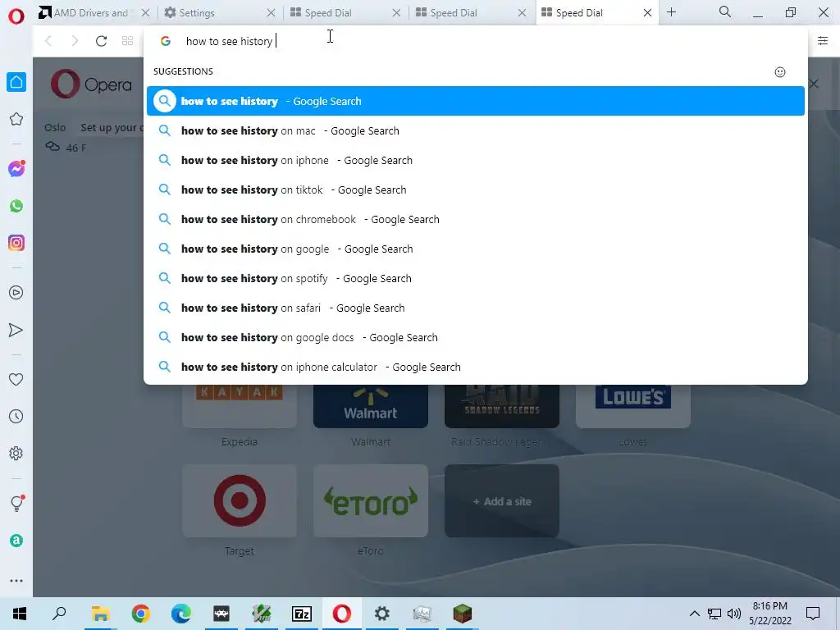Choose 'how to see history on tiktok' suggestion
The height and width of the screenshot is (630, 840).
pyautogui.click(x=476, y=189)
